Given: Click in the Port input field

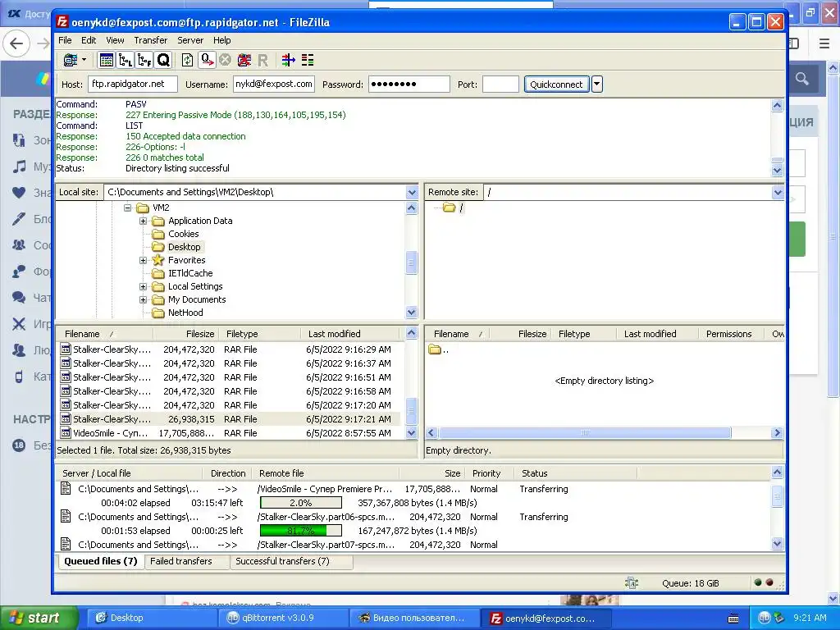Looking at the screenshot, I should coord(500,84).
